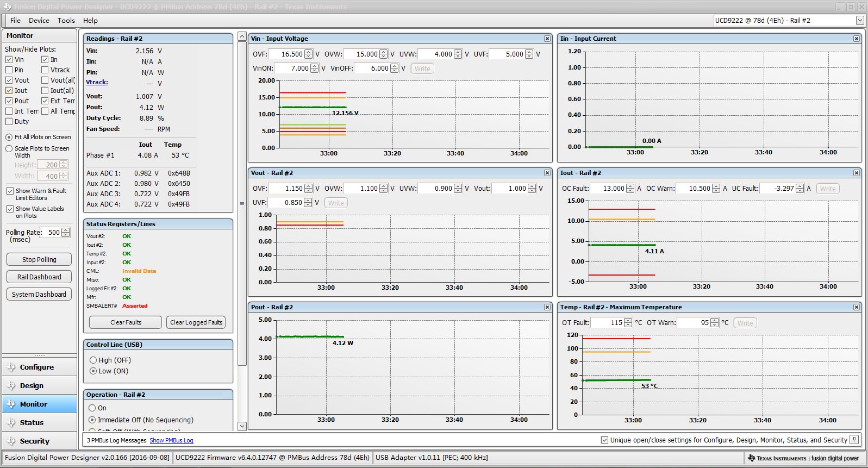This screenshot has height=468, width=868.
Task: Toggle Show Warn & Fault Limit Editors
Action: tap(10, 191)
